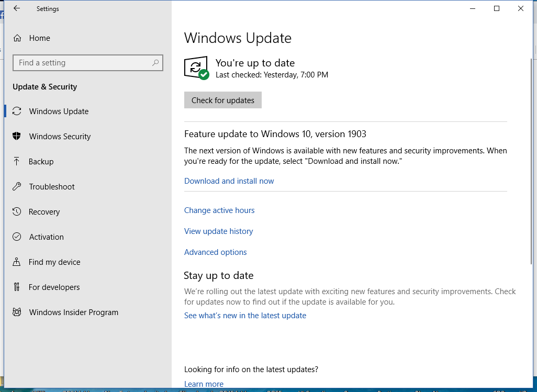Viewport: 537px width, 392px height.
Task: Click the 'Feature update to Windows 10, version 1903' heading
Action: (275, 134)
